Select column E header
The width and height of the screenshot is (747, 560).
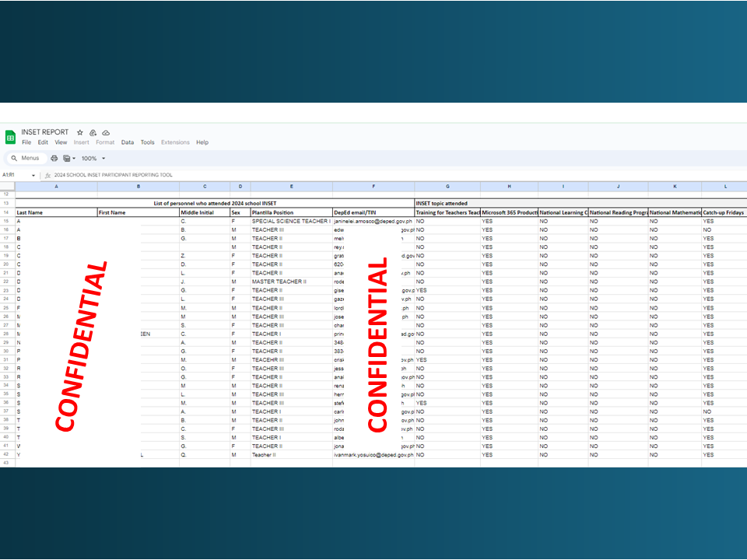292,187
